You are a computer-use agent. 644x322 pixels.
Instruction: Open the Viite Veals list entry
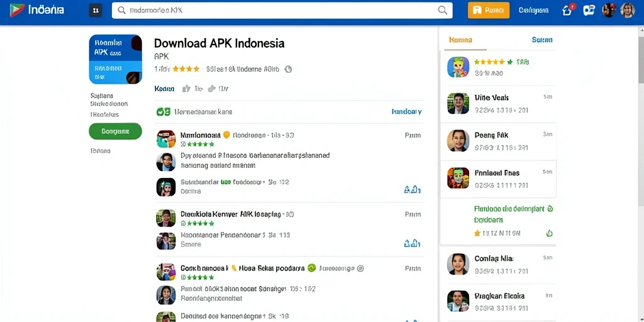(x=498, y=104)
